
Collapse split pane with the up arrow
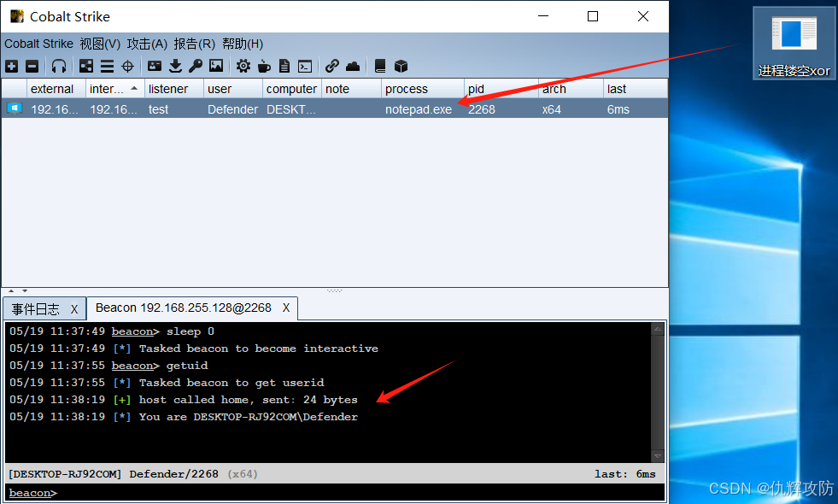(11, 290)
